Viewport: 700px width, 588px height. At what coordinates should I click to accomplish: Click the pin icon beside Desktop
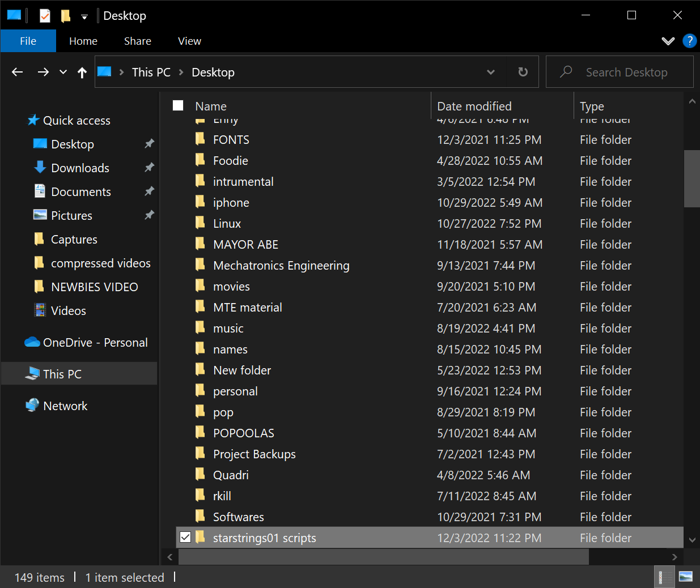(149, 144)
